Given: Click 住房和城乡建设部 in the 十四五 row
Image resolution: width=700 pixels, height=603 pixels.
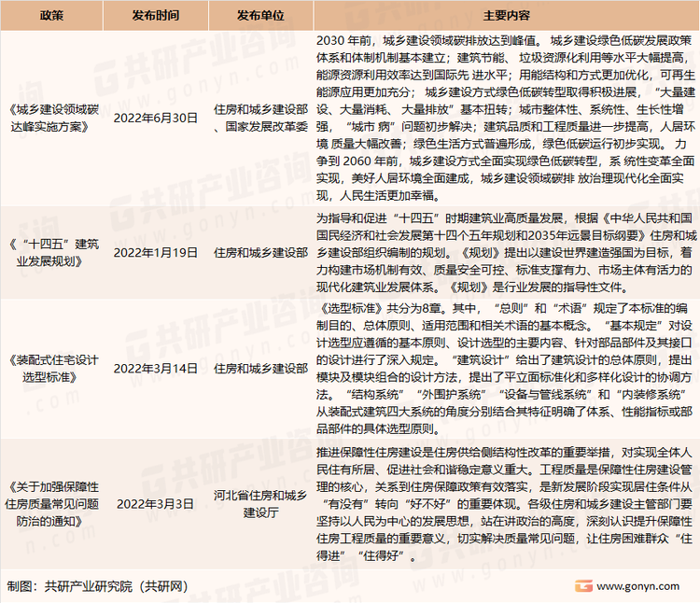Looking at the screenshot, I should coord(260,253).
